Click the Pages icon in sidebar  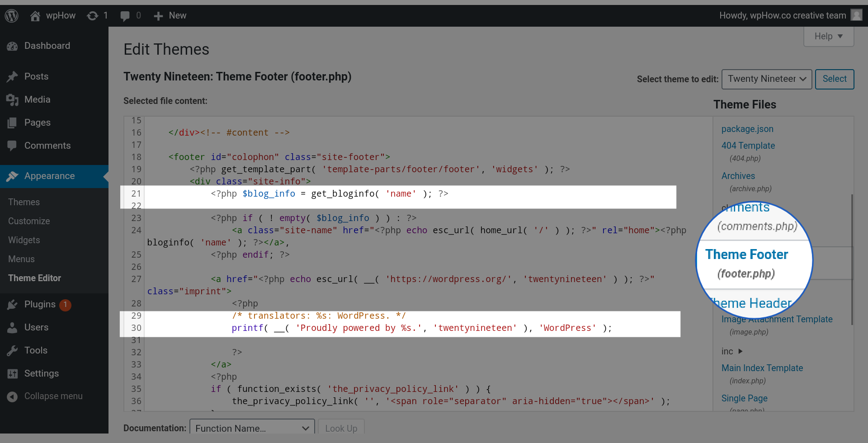point(12,123)
